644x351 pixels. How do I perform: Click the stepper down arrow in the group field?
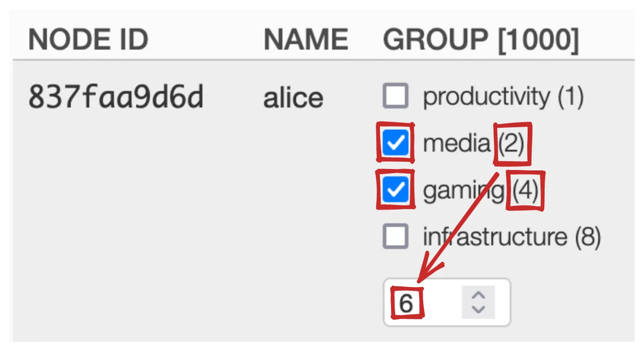478,309
